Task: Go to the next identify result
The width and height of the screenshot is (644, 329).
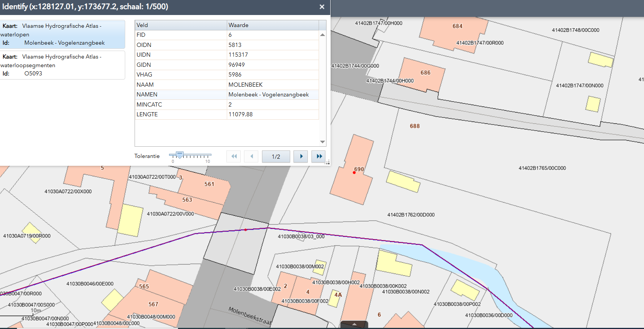Action: click(301, 156)
